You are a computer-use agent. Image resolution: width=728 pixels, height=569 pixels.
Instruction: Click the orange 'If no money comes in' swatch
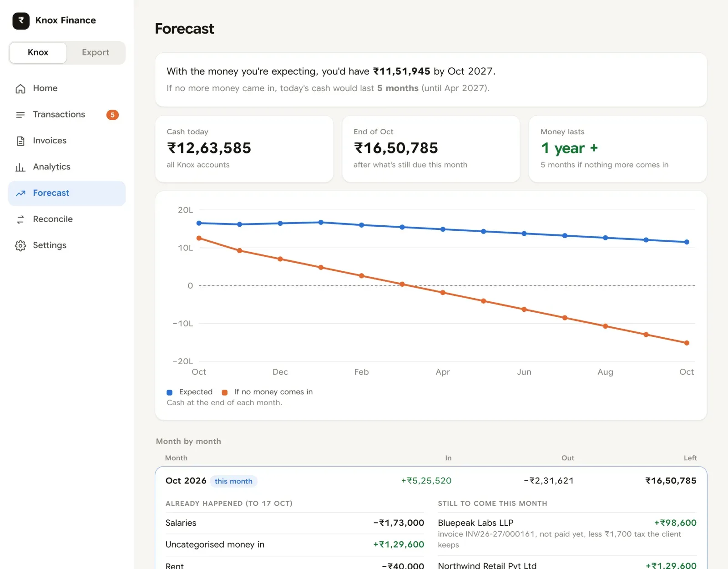pos(224,392)
